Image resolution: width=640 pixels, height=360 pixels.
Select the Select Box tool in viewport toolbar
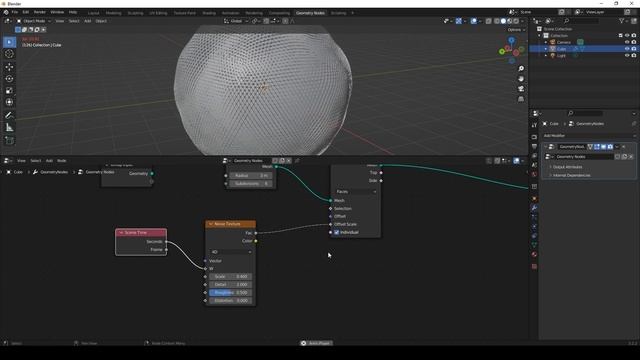point(9,42)
